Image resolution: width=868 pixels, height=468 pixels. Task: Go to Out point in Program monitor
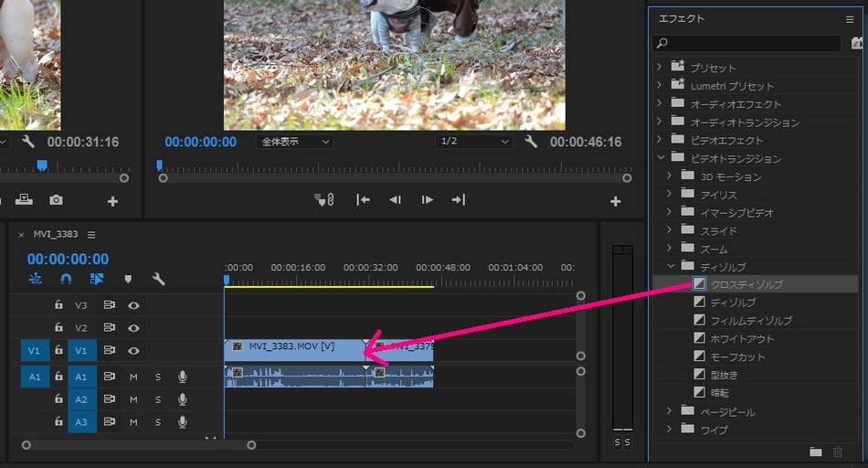(x=459, y=200)
